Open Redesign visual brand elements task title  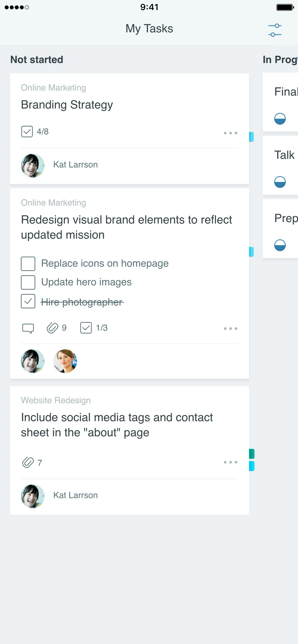click(126, 227)
